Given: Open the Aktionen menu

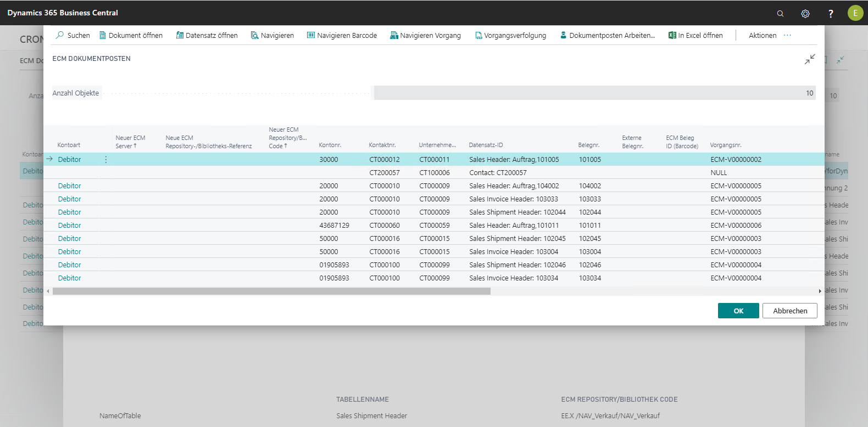Looking at the screenshot, I should click(763, 35).
